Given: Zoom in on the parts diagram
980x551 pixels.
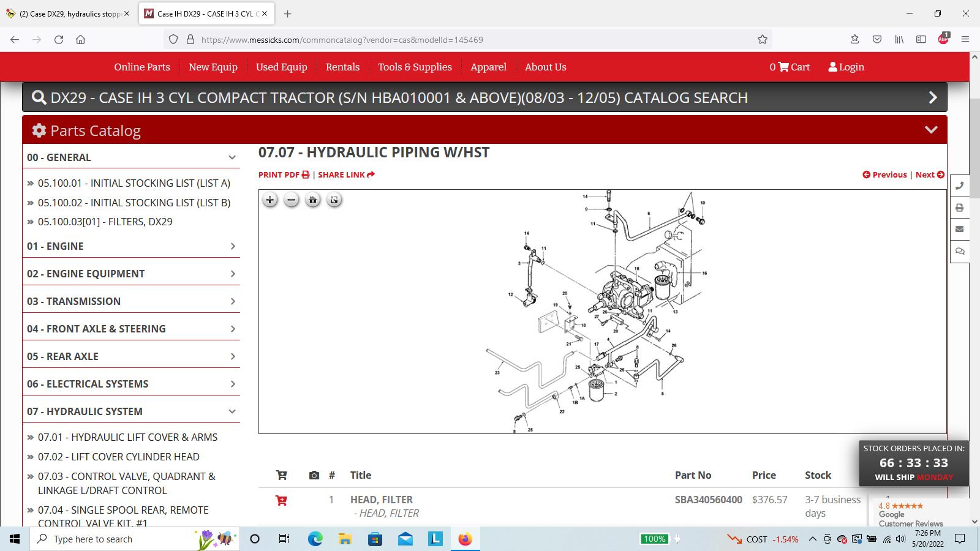Looking at the screenshot, I should pyautogui.click(x=270, y=200).
